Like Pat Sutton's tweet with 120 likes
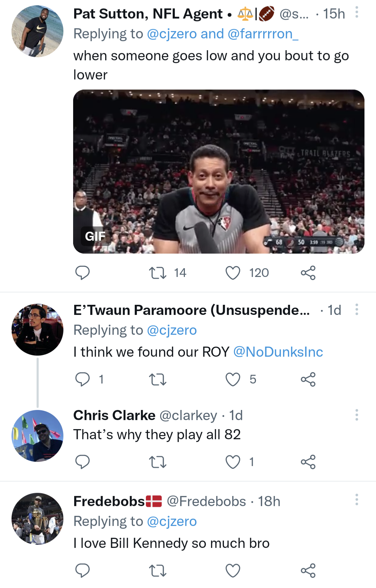 pos(233,273)
